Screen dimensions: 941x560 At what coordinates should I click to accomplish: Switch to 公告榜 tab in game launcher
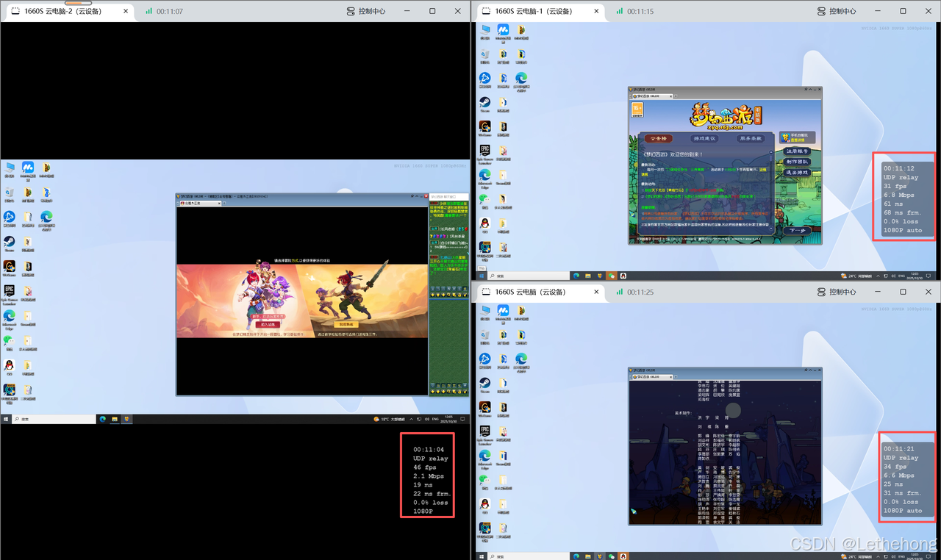(x=658, y=138)
